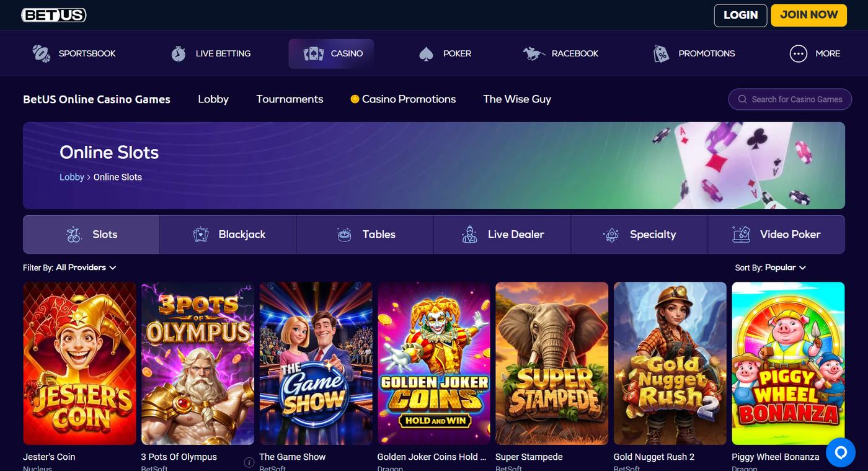Click the Tables icon
This screenshot has width=868, height=471.
(x=344, y=235)
